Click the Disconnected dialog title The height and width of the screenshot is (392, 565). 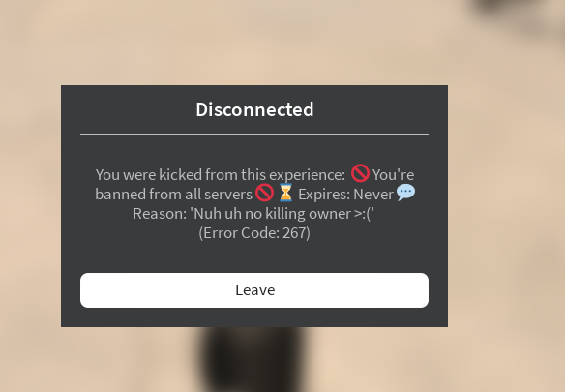coord(254,109)
